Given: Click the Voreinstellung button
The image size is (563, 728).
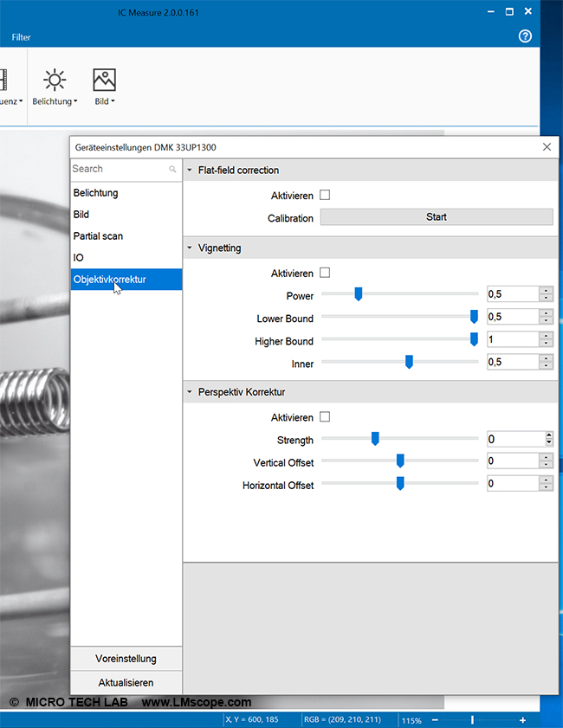Looking at the screenshot, I should (x=126, y=659).
